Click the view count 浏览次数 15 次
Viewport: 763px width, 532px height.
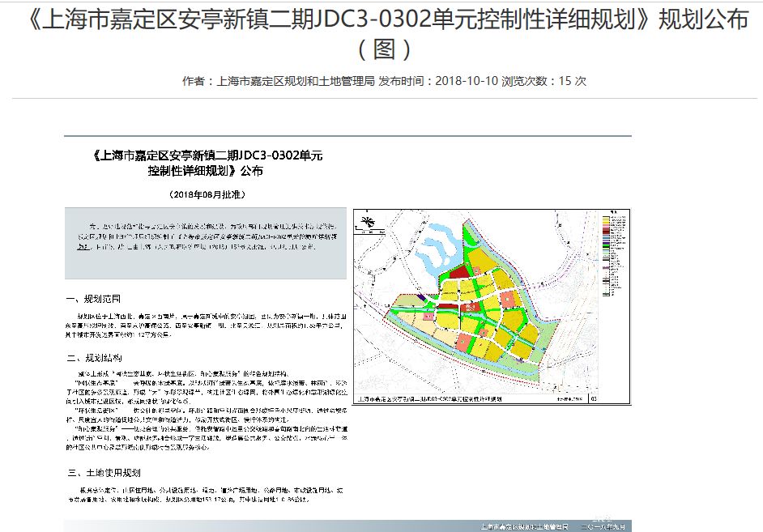click(x=544, y=81)
